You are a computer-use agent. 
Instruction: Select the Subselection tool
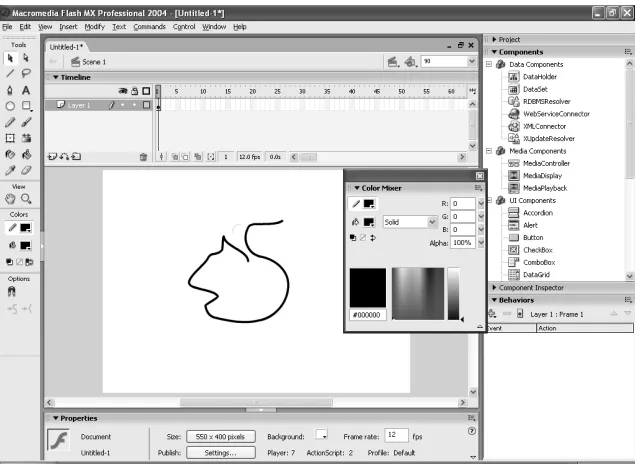click(x=26, y=58)
